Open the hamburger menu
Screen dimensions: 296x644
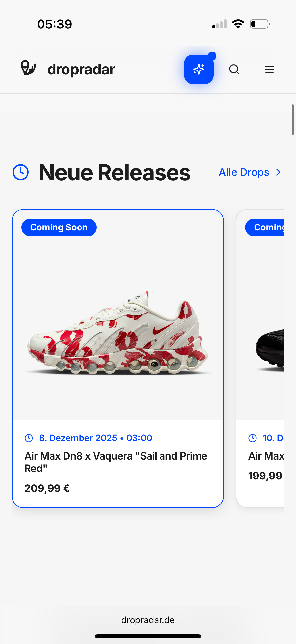(269, 69)
